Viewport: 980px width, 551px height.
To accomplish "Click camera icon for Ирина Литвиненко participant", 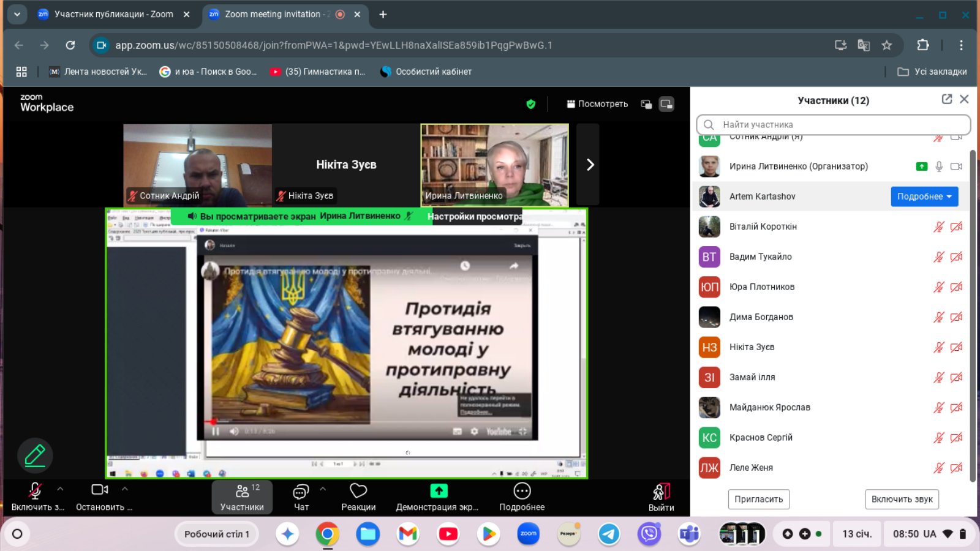I will [x=957, y=167].
